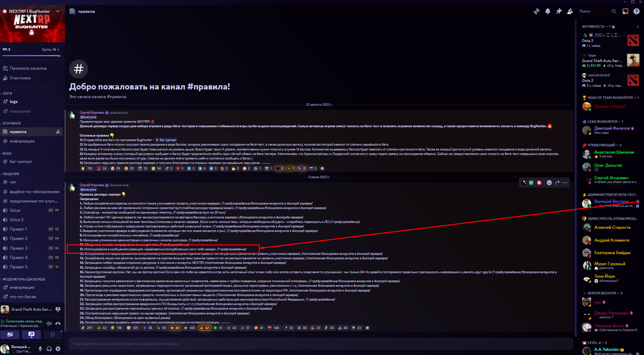Screen dimensions: 644x355
Task: Open activity settings gear next to АКТИВНОСТЬ
Action: 613,27
